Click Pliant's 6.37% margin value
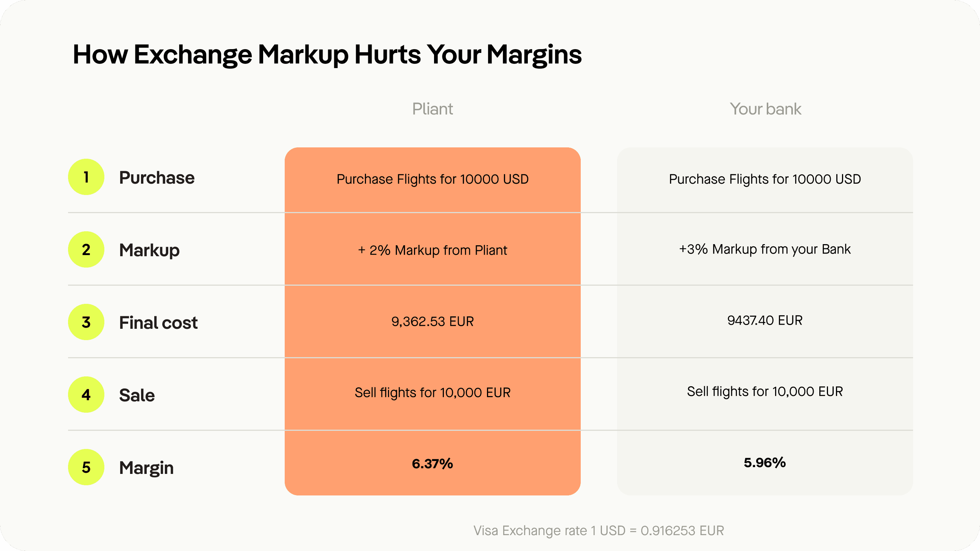 pyautogui.click(x=432, y=464)
